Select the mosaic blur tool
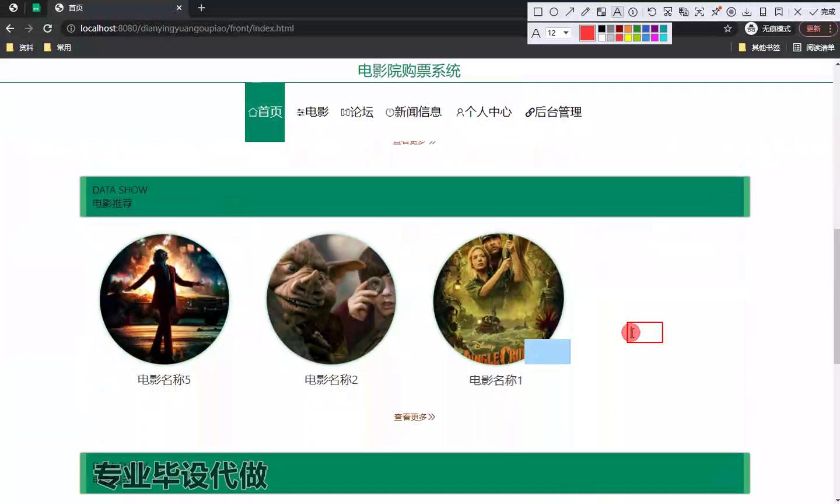The image size is (840, 504). point(601,12)
